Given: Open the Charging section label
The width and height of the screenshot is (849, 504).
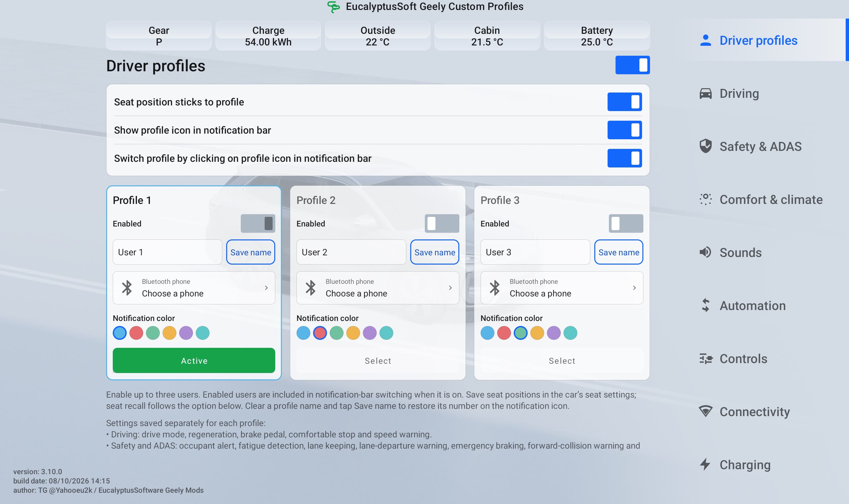Looking at the screenshot, I should pyautogui.click(x=745, y=465).
